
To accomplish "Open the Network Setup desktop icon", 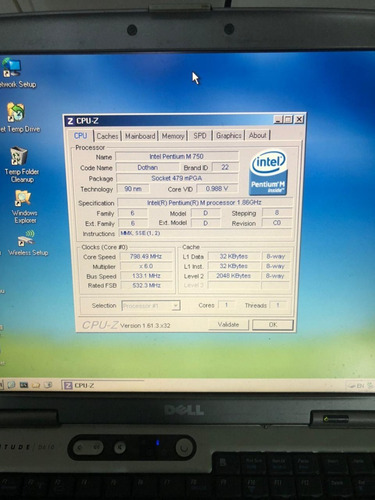I will pyautogui.click(x=13, y=68).
